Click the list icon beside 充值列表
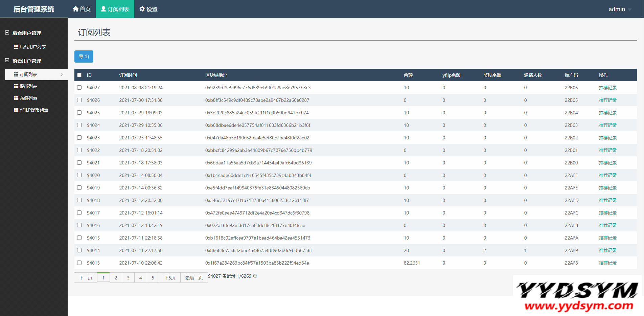This screenshot has height=316, width=644. coord(16,98)
